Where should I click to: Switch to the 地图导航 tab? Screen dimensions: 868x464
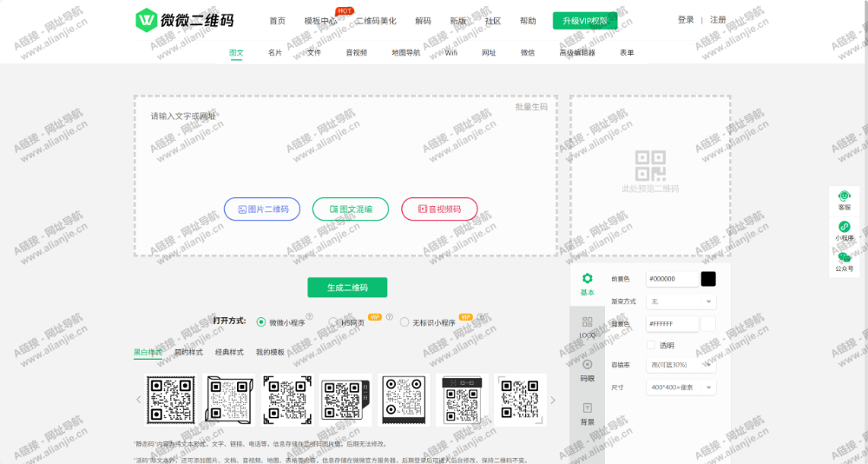pyautogui.click(x=405, y=53)
